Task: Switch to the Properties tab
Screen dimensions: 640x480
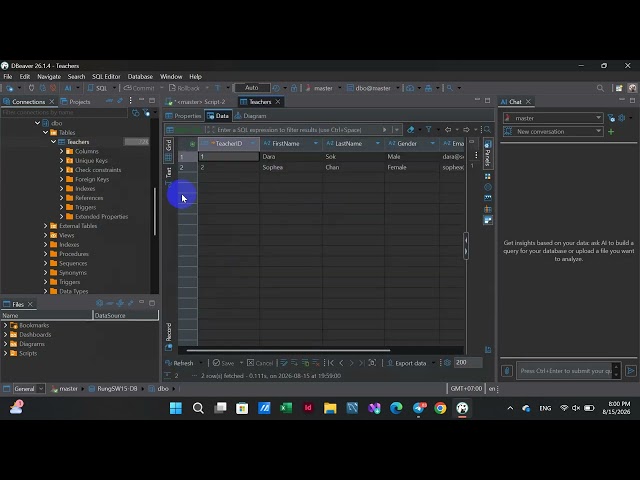Action: point(184,116)
